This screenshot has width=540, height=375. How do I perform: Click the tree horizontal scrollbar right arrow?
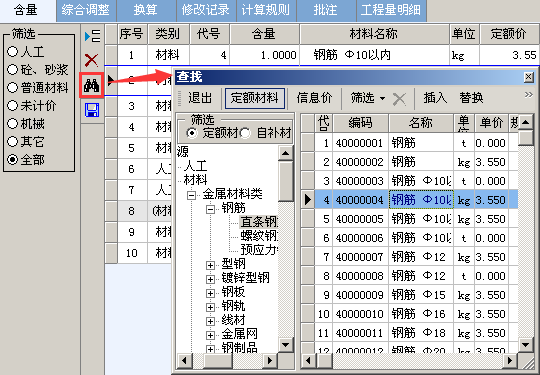click(270, 361)
